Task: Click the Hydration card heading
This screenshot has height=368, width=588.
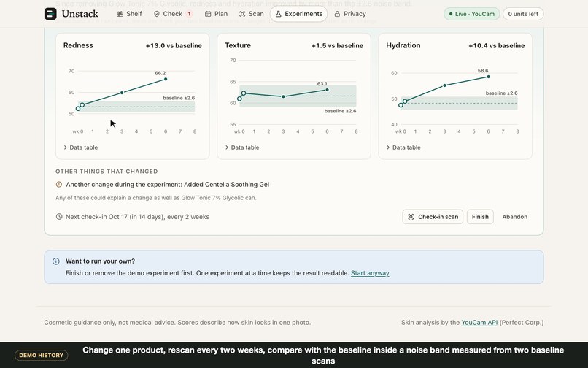Action: (403, 45)
